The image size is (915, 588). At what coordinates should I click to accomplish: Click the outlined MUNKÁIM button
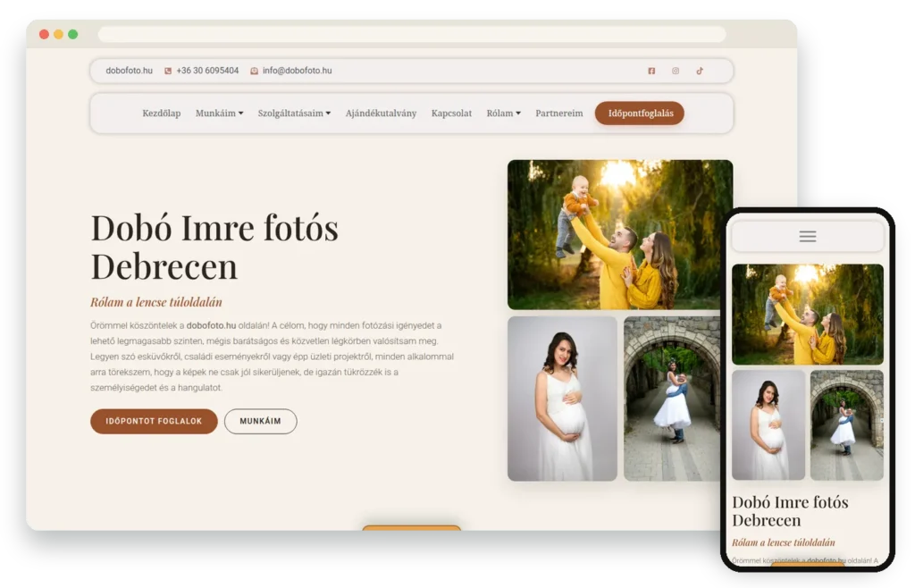(260, 421)
